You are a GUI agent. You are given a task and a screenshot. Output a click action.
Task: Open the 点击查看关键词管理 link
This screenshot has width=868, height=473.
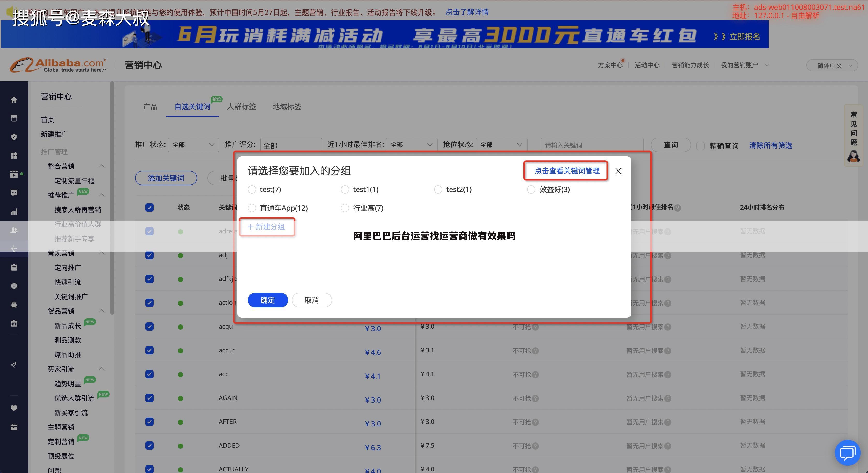coord(567,171)
